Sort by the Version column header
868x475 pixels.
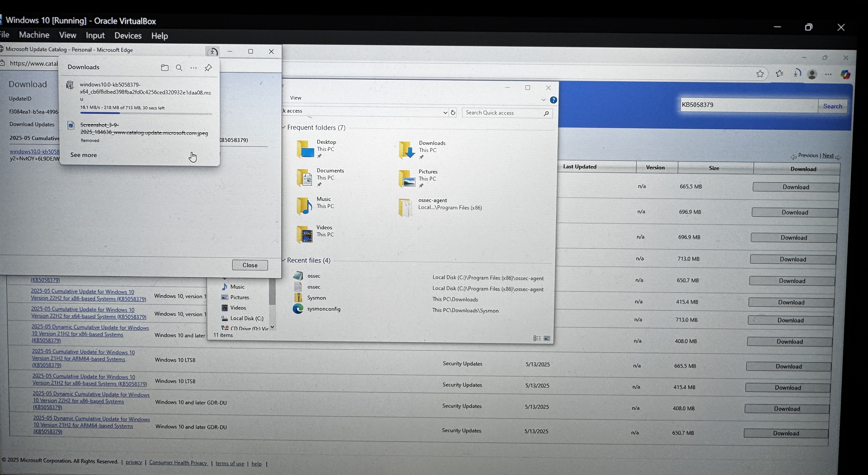click(x=655, y=167)
